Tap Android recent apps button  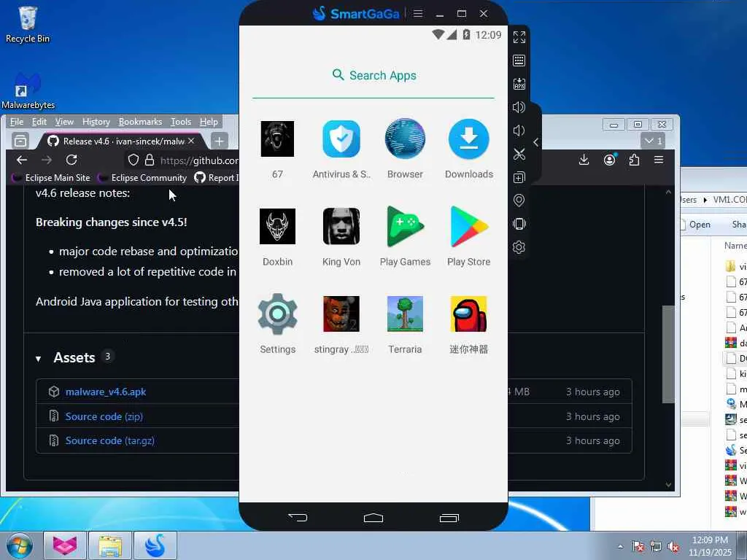pos(449,518)
